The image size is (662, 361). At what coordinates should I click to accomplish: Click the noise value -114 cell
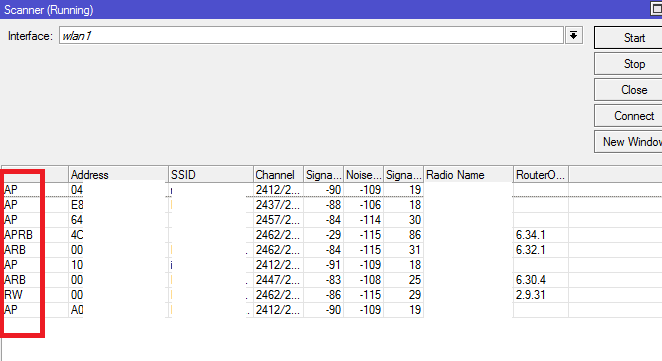tap(364, 220)
